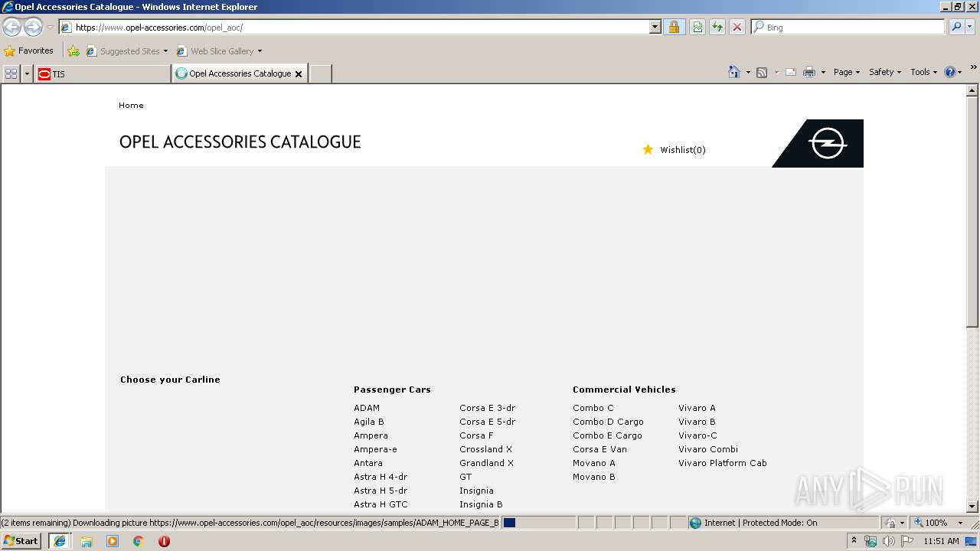Open a new blank tab
The width and height of the screenshot is (980, 551).
click(x=320, y=73)
